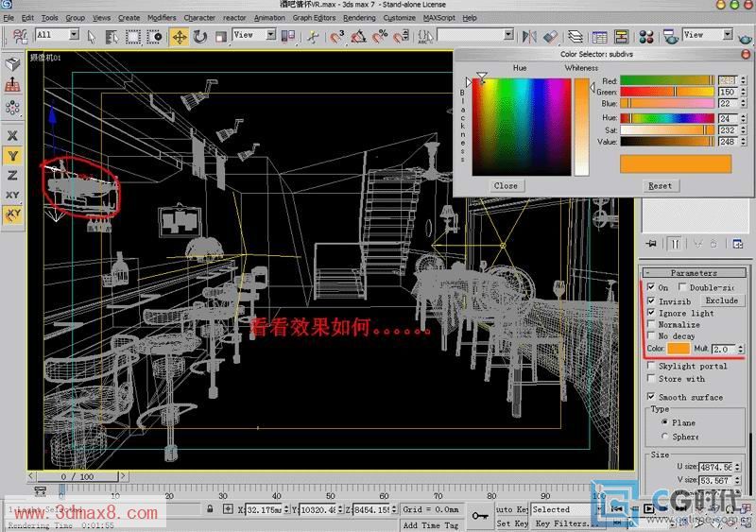Open the Graph Editors menu
Image resolution: width=756 pixels, height=532 pixels.
tap(314, 18)
